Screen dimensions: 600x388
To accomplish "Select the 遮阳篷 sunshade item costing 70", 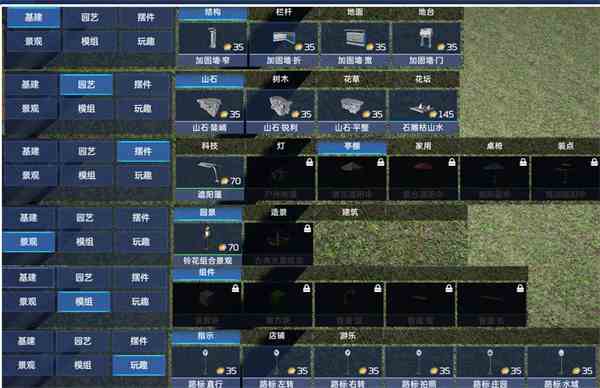I will coord(210,178).
